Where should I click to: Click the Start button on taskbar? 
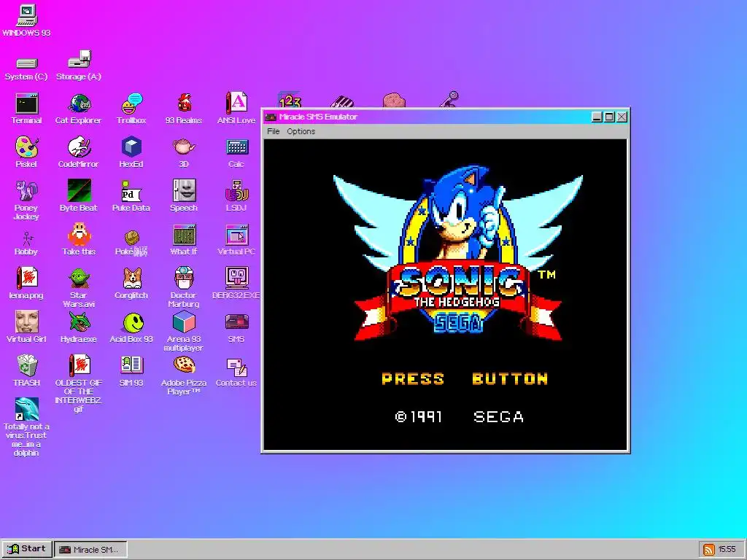coord(27,549)
